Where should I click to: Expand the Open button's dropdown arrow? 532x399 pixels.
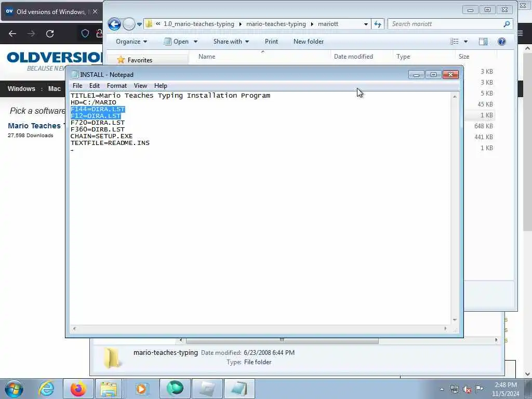195,42
